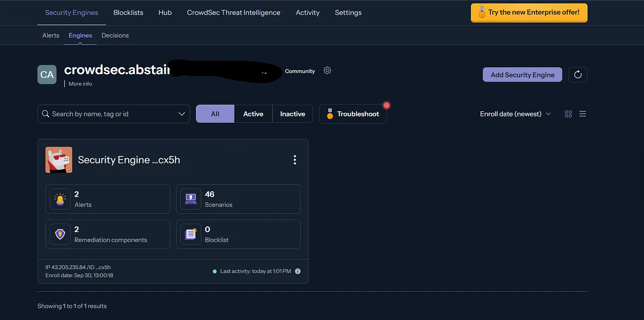
Task: Click the blocklist document icon
Action: (x=190, y=234)
